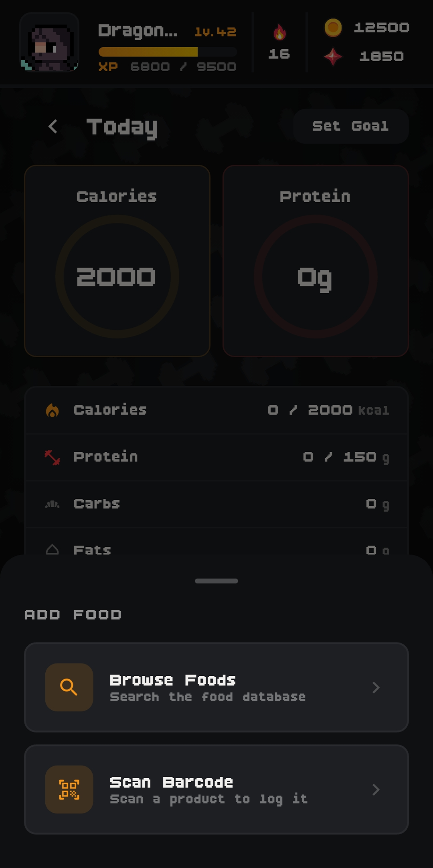Image resolution: width=433 pixels, height=868 pixels.
Task: Click the Calories row flame icon
Action: tap(53, 410)
